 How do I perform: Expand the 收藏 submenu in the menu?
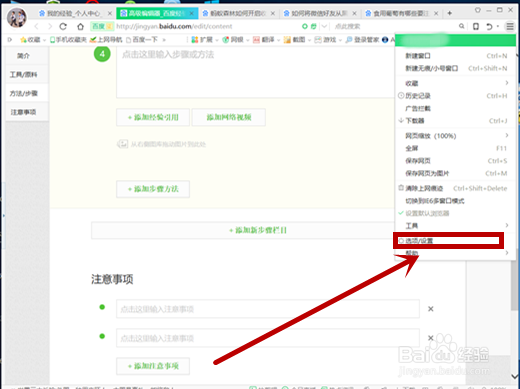point(506,83)
